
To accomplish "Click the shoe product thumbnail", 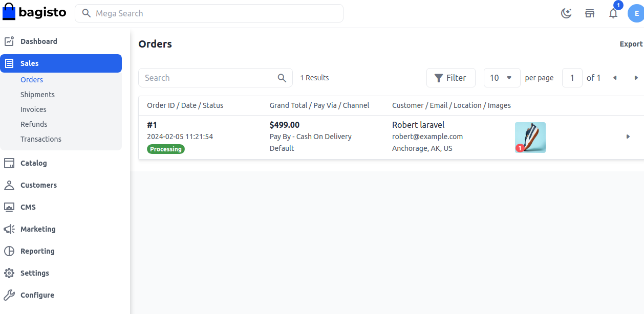I will (x=530, y=137).
